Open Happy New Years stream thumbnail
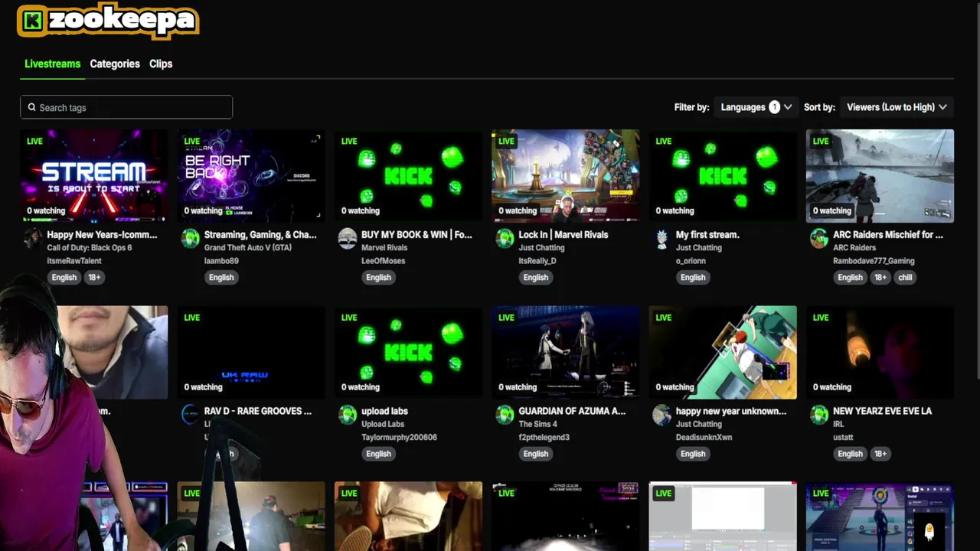This screenshot has width=980, height=551. point(94,176)
